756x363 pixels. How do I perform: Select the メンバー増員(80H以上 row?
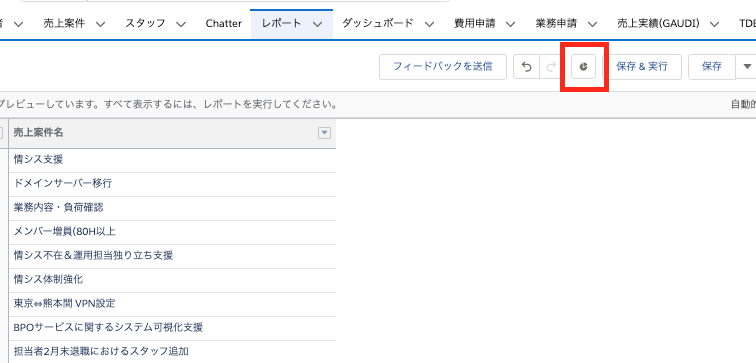click(x=172, y=232)
